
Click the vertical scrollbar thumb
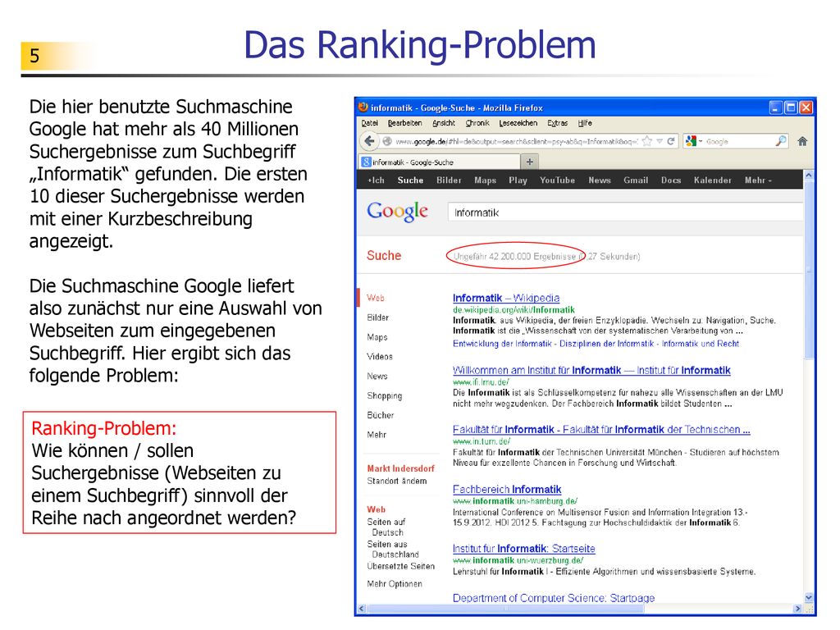pyautogui.click(x=808, y=270)
